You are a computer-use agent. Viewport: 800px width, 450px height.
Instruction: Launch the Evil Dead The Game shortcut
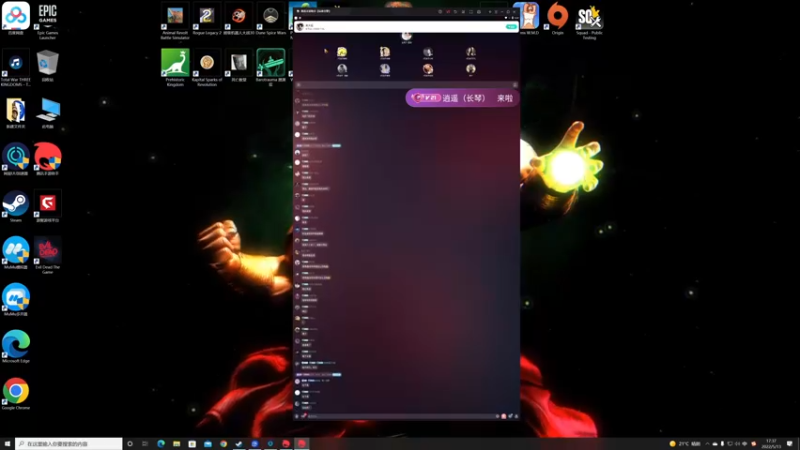click(x=47, y=255)
